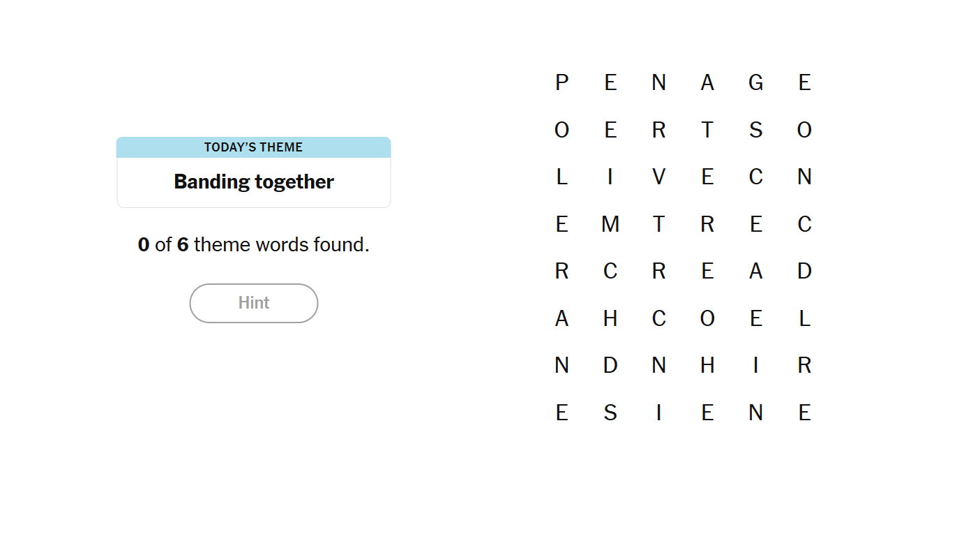Select the letter T directly below V
This screenshot has width=980, height=548.
coord(658,224)
